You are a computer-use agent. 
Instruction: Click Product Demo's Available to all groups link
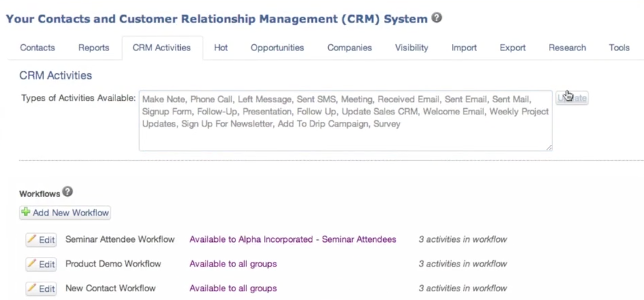pos(233,264)
